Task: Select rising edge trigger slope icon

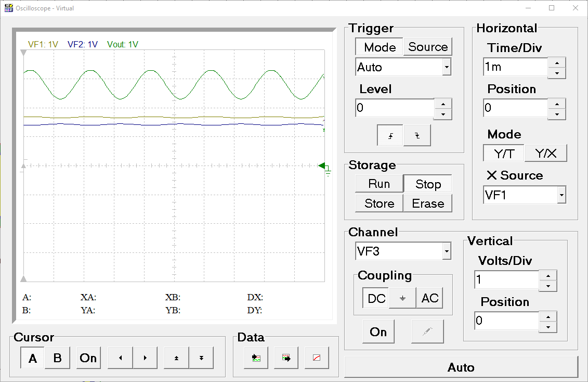Action: (390, 136)
